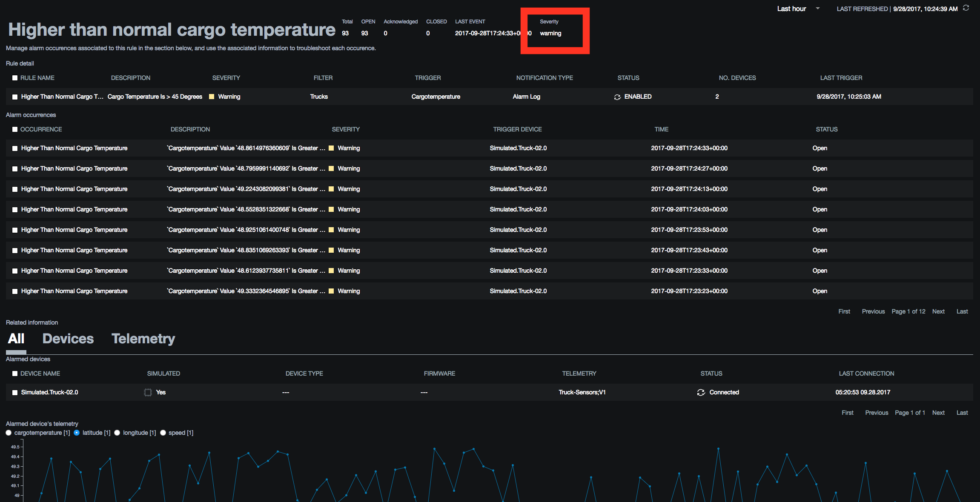Click the ENABLED status sync icon in rule detail
This screenshot has height=502, width=980.
(x=618, y=97)
